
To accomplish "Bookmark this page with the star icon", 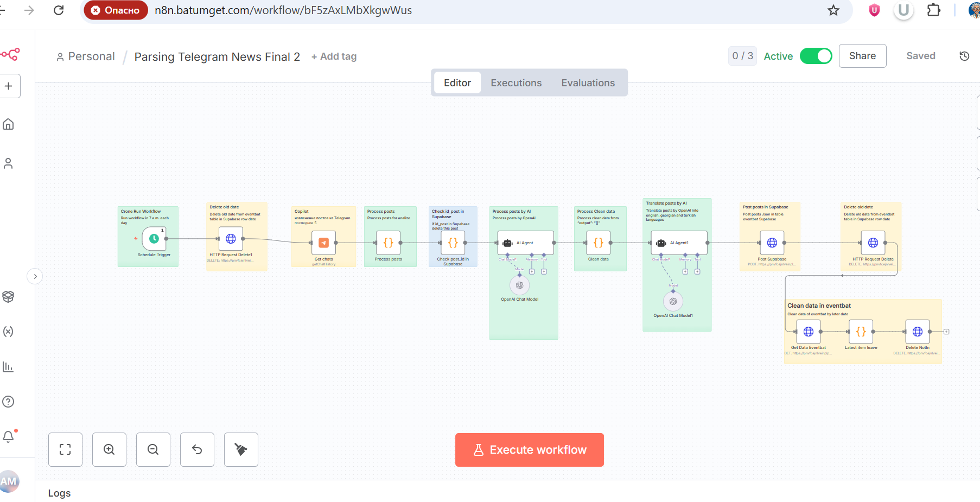I will click(833, 10).
